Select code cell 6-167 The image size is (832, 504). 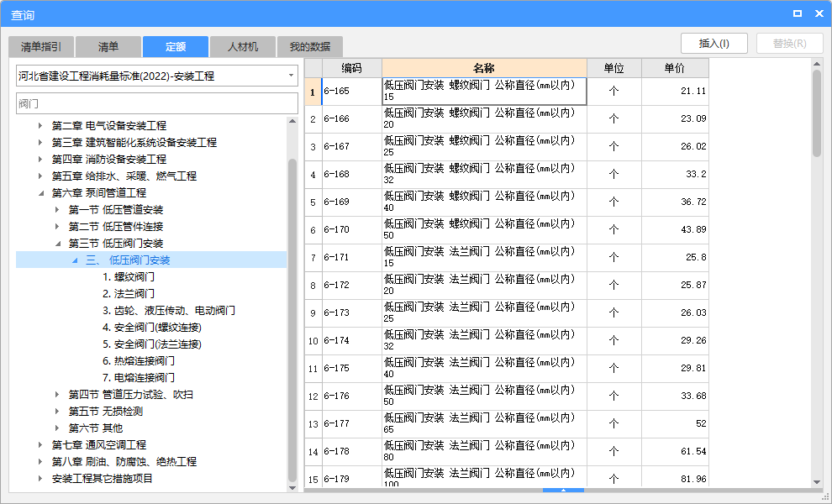[x=352, y=146]
